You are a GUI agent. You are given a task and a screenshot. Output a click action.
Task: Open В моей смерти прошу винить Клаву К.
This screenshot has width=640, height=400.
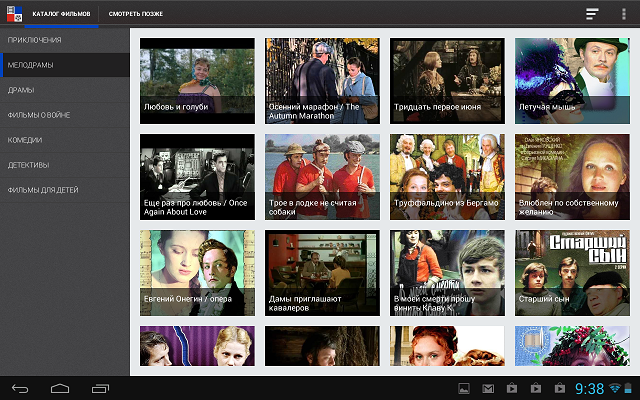(447, 273)
